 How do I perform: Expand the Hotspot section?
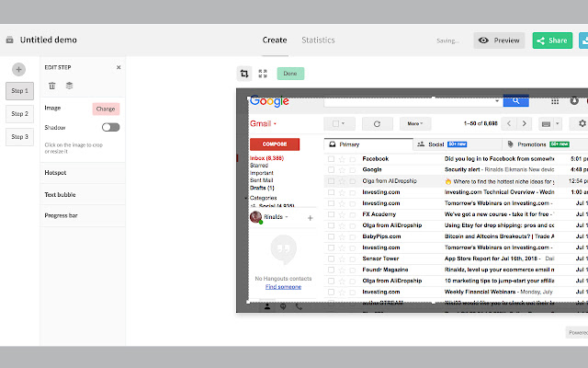point(83,173)
